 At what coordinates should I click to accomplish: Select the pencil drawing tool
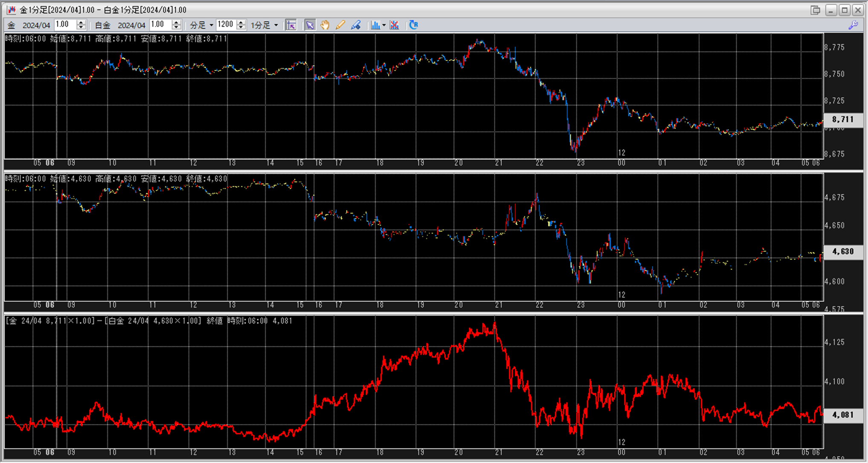click(x=340, y=25)
